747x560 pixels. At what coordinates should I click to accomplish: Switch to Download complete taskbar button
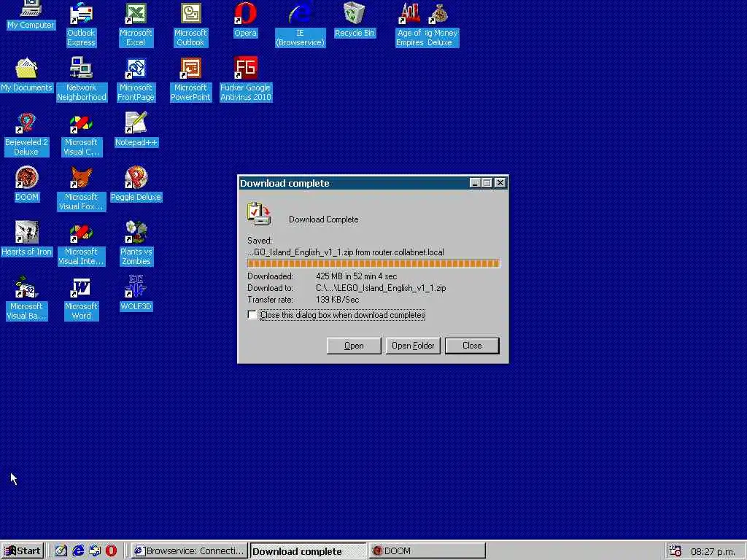309,551
